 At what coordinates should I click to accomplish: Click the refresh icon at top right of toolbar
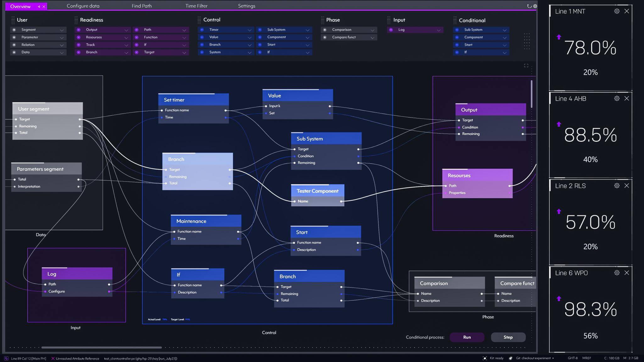point(529,6)
